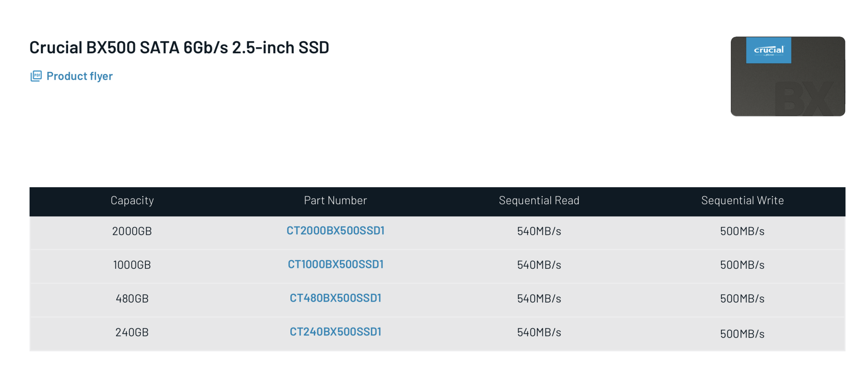The width and height of the screenshot is (868, 368).
Task: Click the Capacity column header
Action: click(132, 200)
